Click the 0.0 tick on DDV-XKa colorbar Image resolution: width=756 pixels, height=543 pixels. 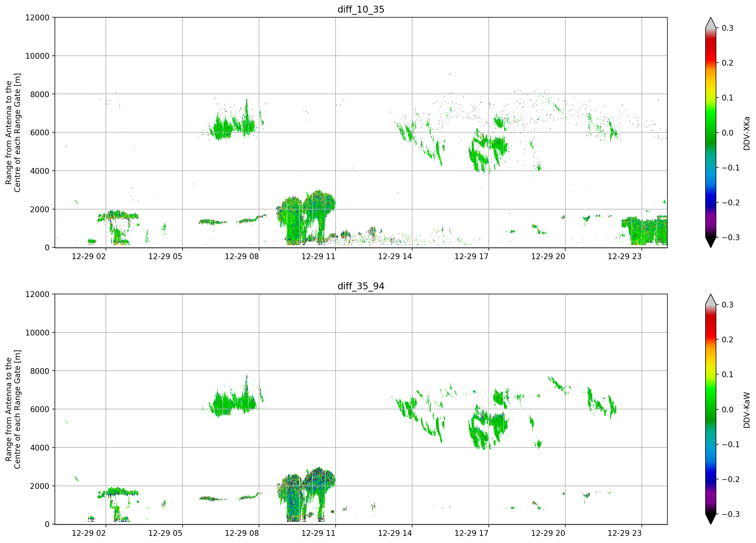tap(728, 133)
